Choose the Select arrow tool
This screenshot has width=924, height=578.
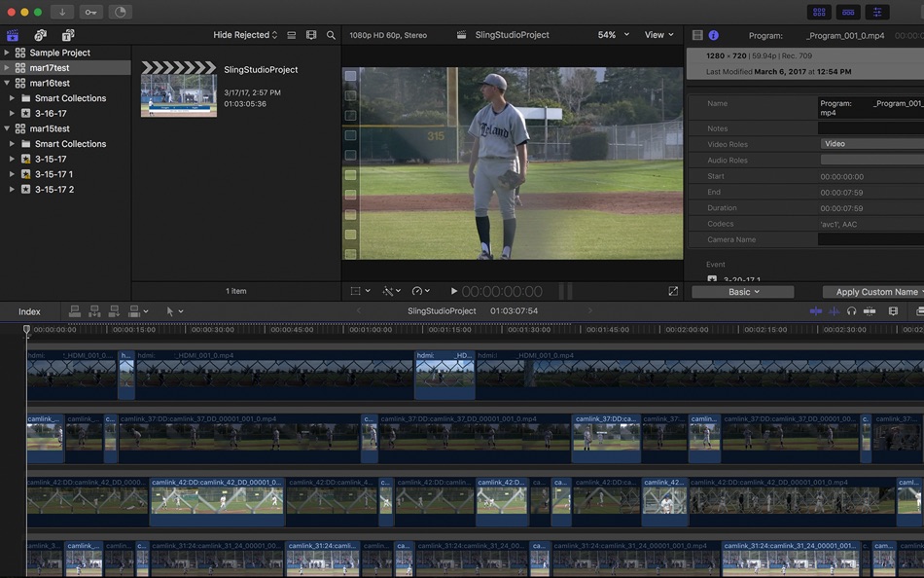[x=169, y=311]
